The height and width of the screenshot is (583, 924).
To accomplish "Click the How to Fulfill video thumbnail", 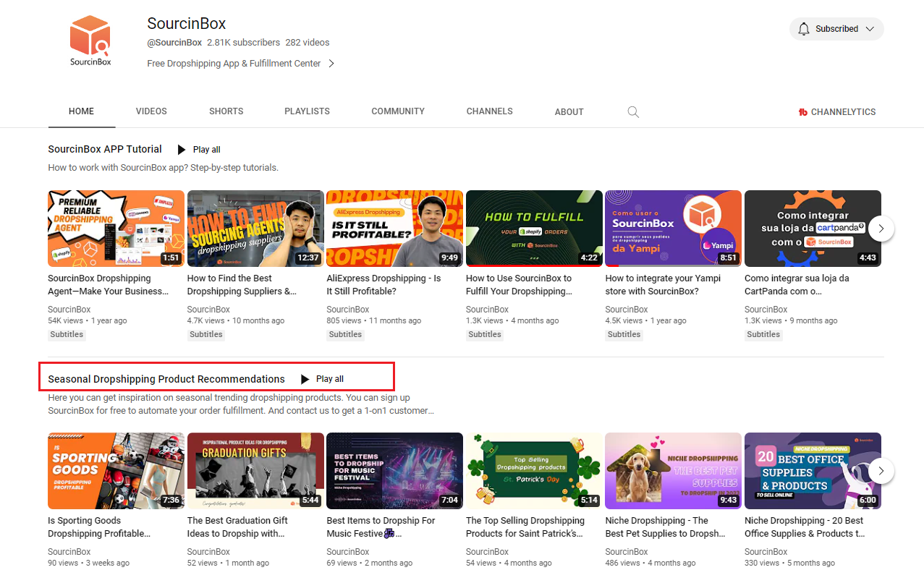I will point(534,229).
